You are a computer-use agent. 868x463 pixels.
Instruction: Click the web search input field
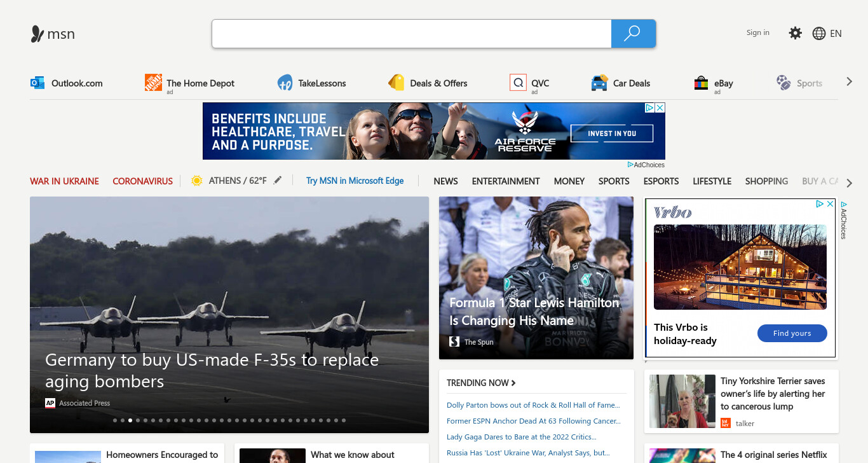[x=411, y=34]
